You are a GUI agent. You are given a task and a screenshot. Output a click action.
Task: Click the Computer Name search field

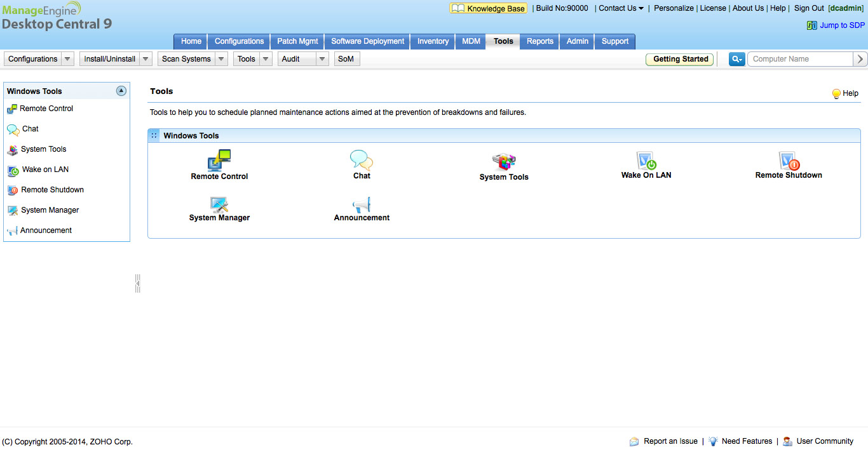click(x=800, y=59)
